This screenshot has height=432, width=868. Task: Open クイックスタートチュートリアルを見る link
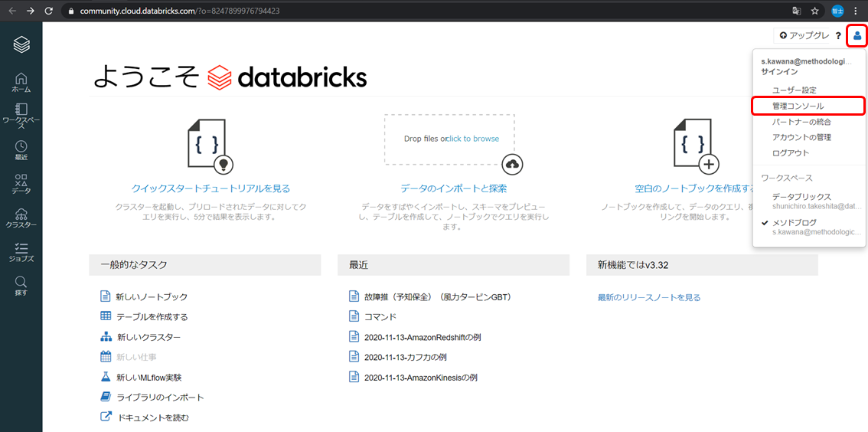[210, 188]
